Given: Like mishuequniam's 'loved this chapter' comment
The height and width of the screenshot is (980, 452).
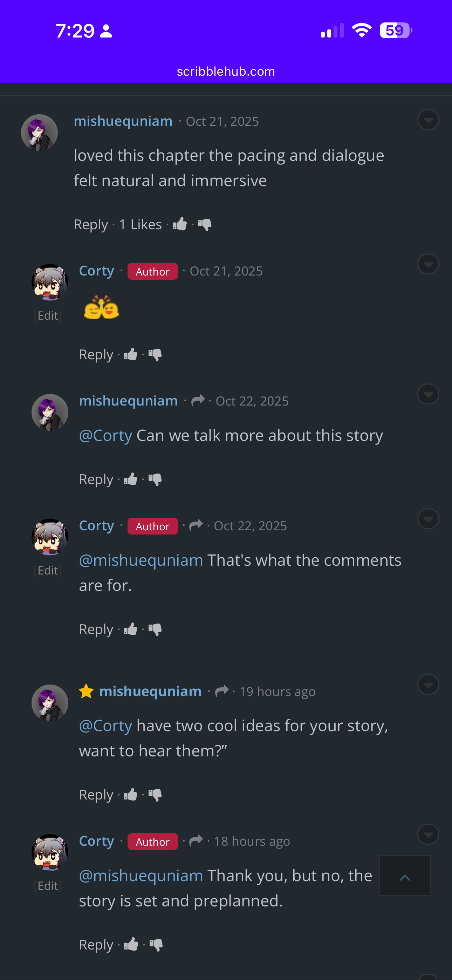Looking at the screenshot, I should pos(180,224).
